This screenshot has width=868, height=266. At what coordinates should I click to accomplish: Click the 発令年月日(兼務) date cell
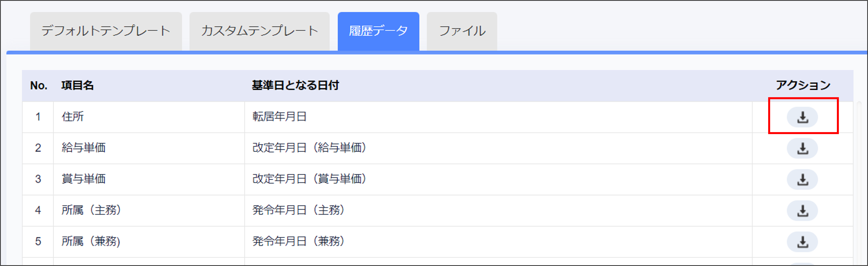click(x=298, y=241)
